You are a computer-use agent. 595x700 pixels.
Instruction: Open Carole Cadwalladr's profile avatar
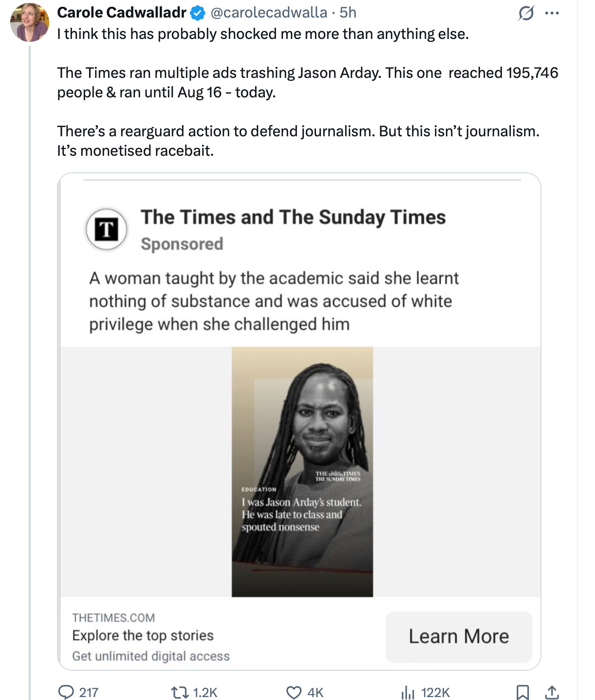point(30,22)
